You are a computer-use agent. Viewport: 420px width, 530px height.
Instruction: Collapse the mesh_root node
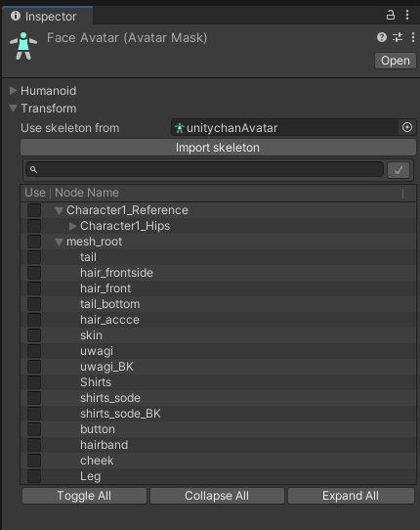click(59, 242)
